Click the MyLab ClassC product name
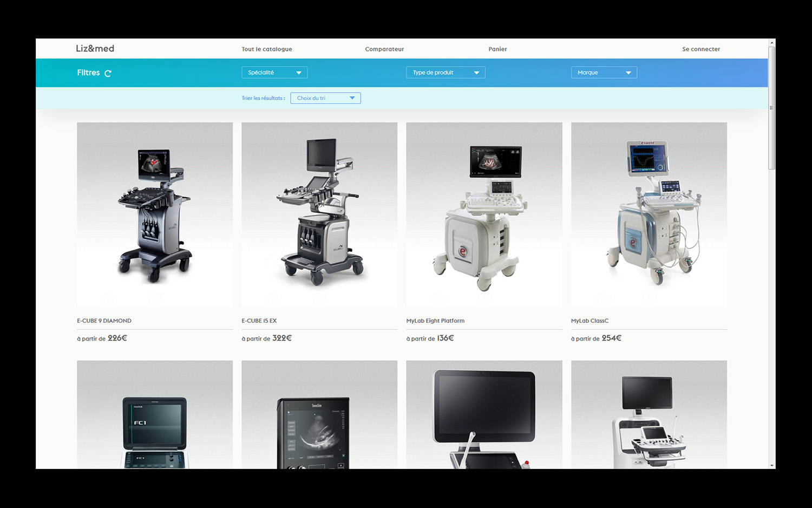Viewport: 812px width, 508px height. (x=590, y=321)
